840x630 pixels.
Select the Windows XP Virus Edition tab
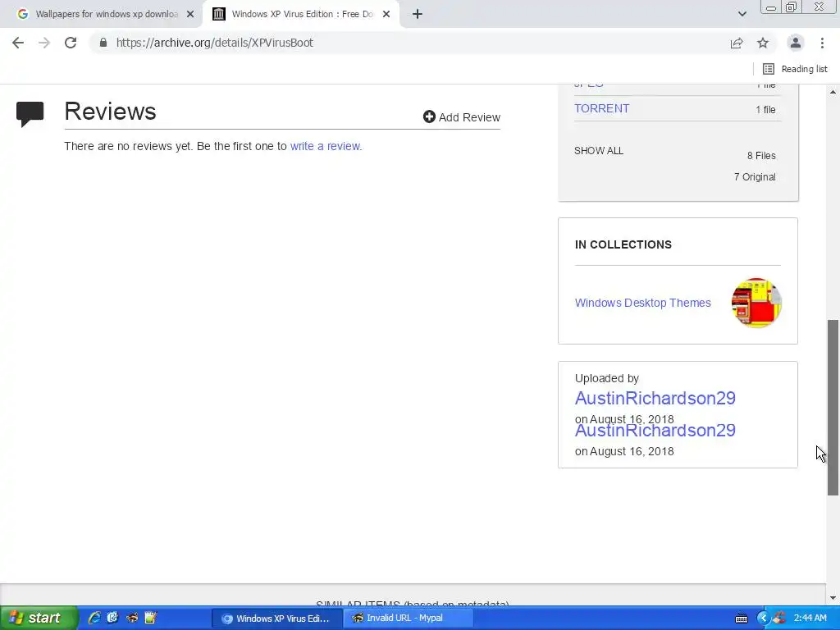point(300,15)
